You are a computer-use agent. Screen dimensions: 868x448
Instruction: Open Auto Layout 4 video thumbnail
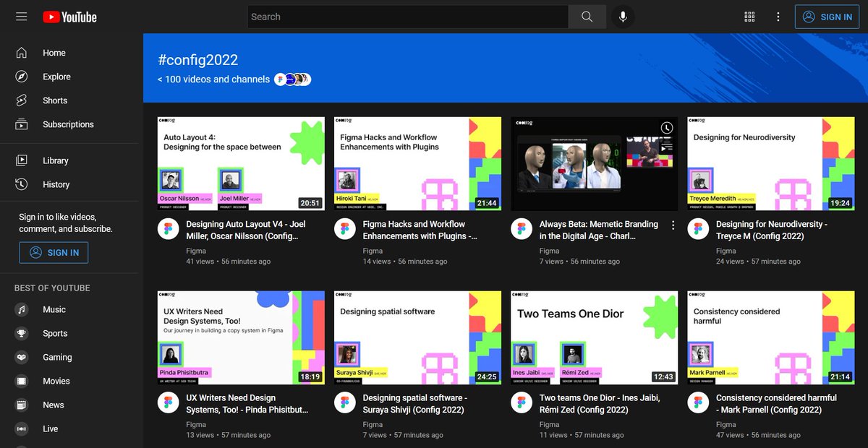(241, 164)
